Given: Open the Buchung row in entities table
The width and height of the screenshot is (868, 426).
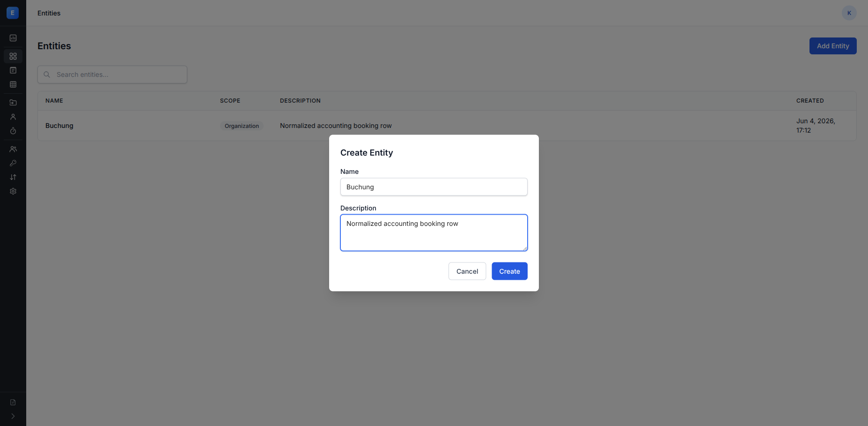Looking at the screenshot, I should [x=447, y=126].
